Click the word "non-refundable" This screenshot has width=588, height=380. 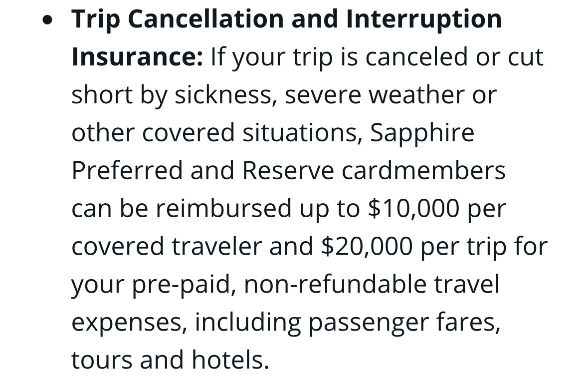click(x=336, y=285)
